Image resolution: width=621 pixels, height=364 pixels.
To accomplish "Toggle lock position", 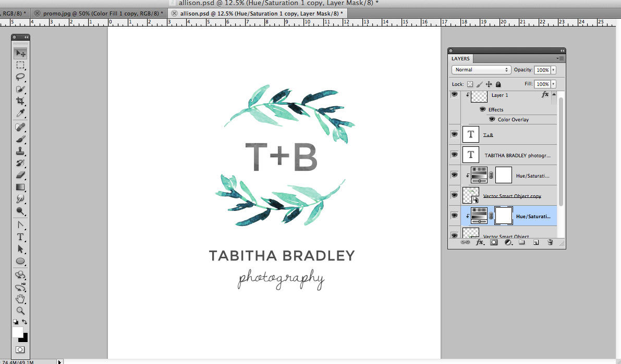I will point(489,84).
